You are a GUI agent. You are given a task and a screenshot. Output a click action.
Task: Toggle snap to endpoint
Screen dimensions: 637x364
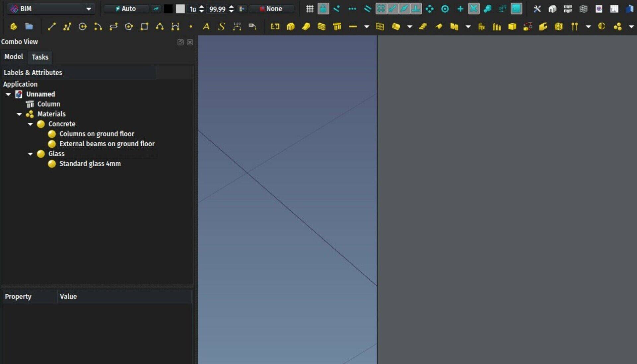click(x=393, y=9)
